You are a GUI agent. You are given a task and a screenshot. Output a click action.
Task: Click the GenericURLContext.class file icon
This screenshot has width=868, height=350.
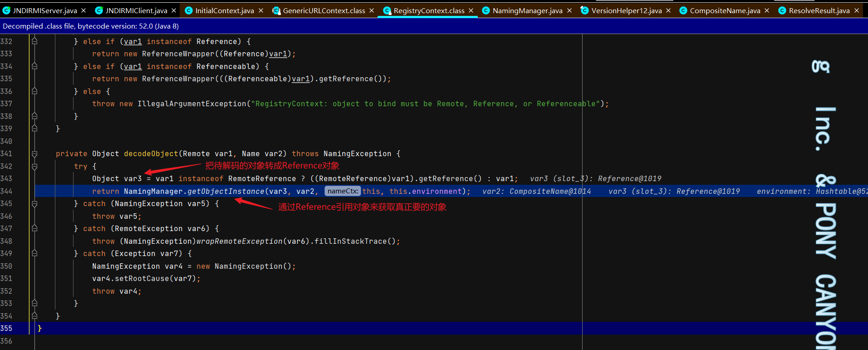(276, 10)
